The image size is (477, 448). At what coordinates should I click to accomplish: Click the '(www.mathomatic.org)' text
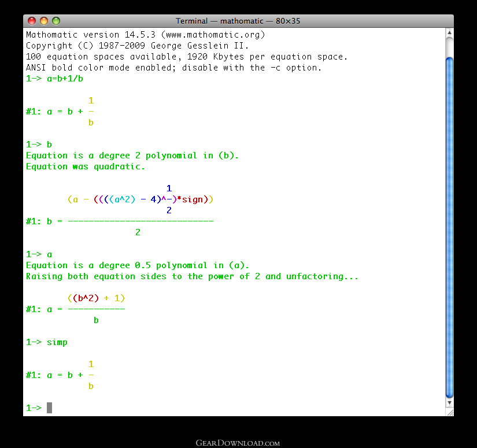click(213, 35)
